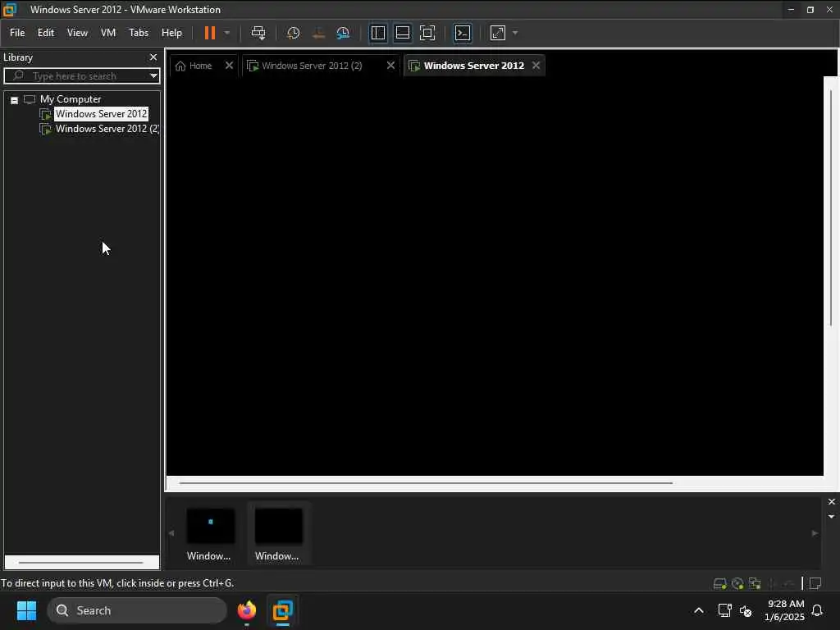Revert VM to previous snapshot icon
The height and width of the screenshot is (630, 840).
coord(318,33)
